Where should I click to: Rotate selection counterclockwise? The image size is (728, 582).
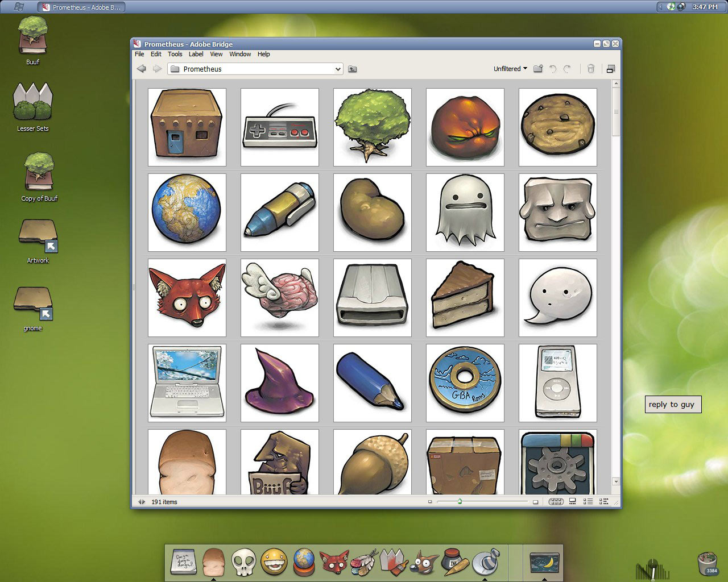click(553, 69)
